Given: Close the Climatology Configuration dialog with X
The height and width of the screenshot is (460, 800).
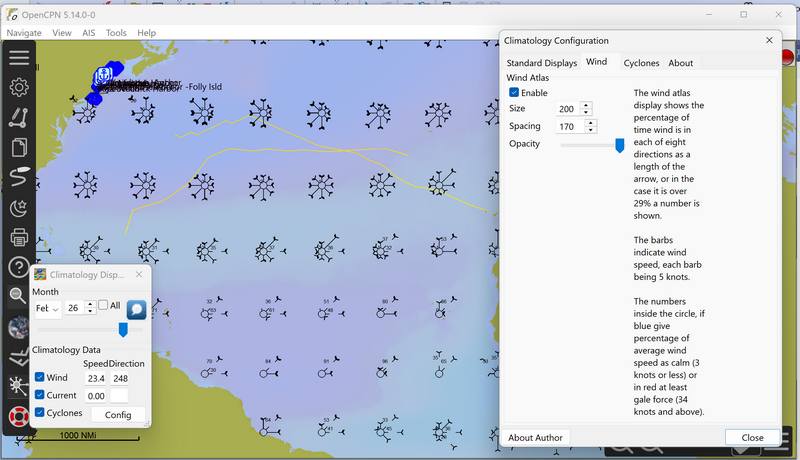Looking at the screenshot, I should click(769, 40).
